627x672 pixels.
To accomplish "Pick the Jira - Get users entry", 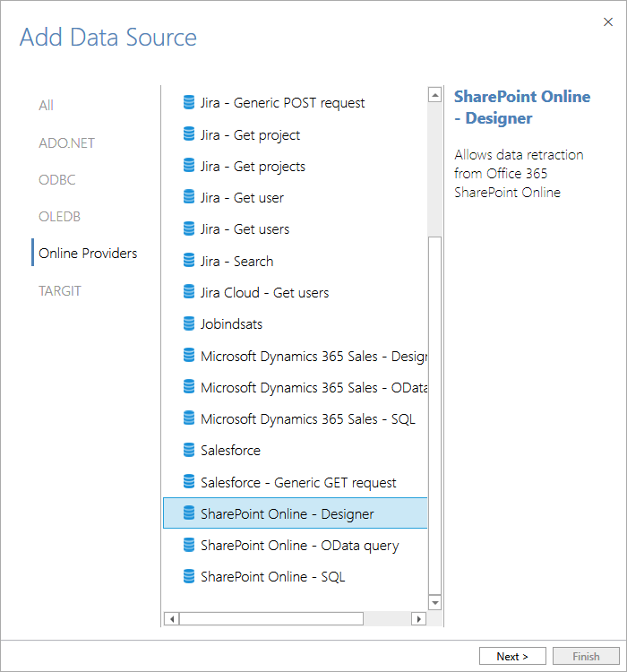I will point(295,229).
